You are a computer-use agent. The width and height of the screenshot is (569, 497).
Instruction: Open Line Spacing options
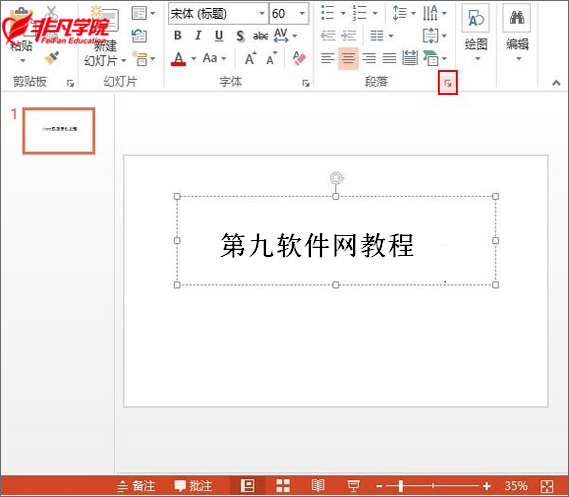[403, 13]
